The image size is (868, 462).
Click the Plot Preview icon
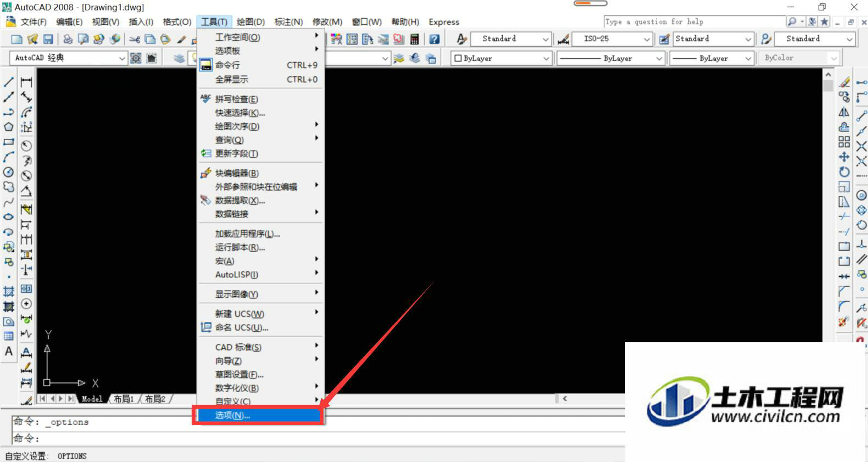tap(83, 39)
